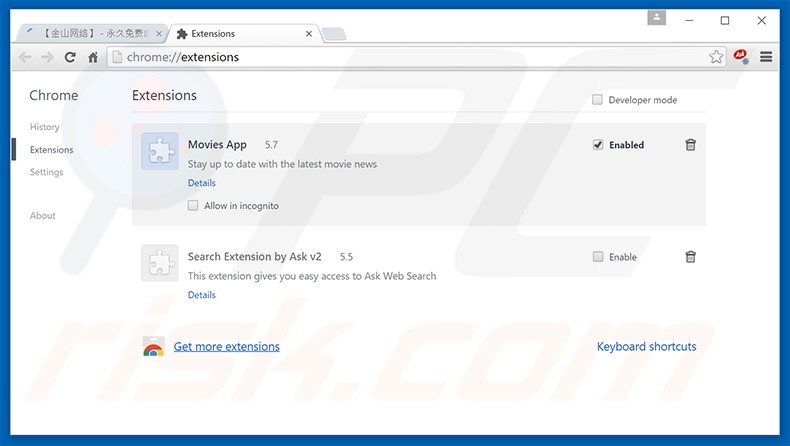Click Search Extension by Ask v2 title
Image resolution: width=790 pixels, height=446 pixels.
click(254, 257)
